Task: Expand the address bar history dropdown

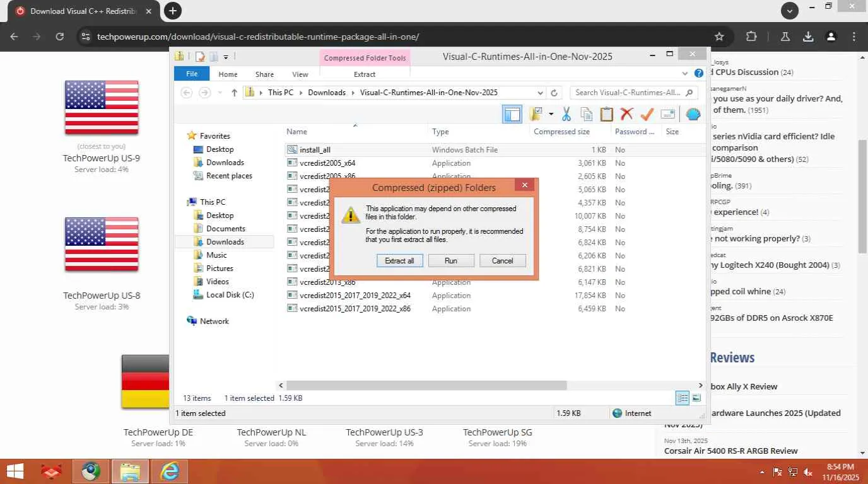Action: coord(541,93)
